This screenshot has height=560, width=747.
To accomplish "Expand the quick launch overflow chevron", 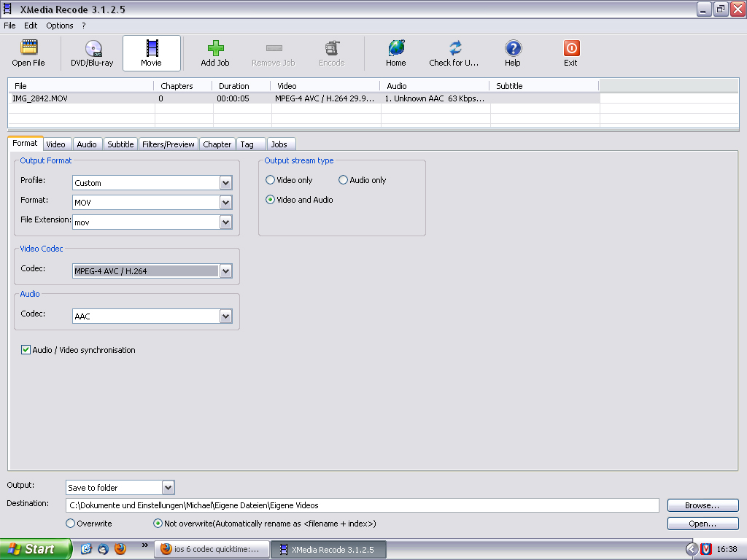I will pos(145,545).
